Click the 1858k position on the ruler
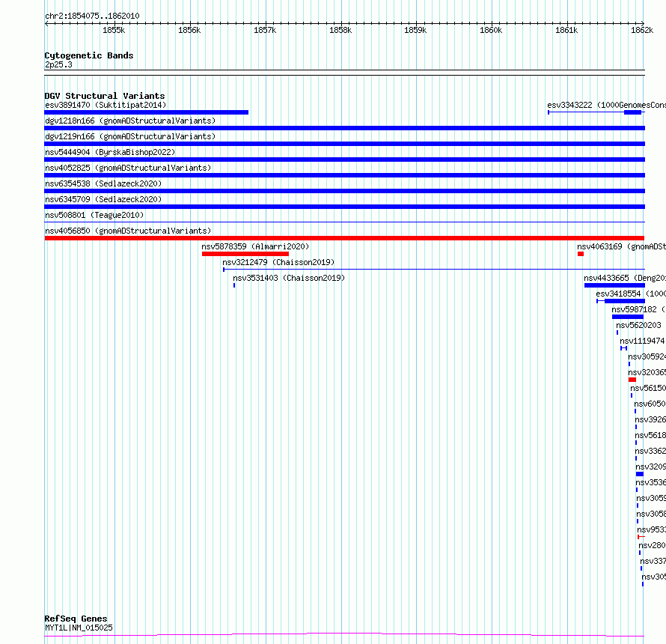Screen dimensions: 666x644 click(340, 30)
